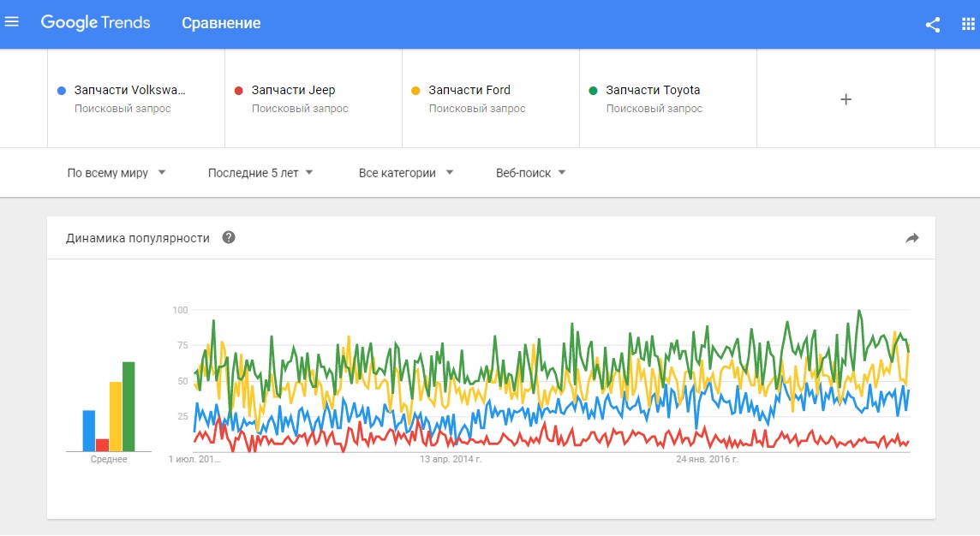Click the Google Trends logo
This screenshot has height=536, width=980.
pyautogui.click(x=96, y=22)
